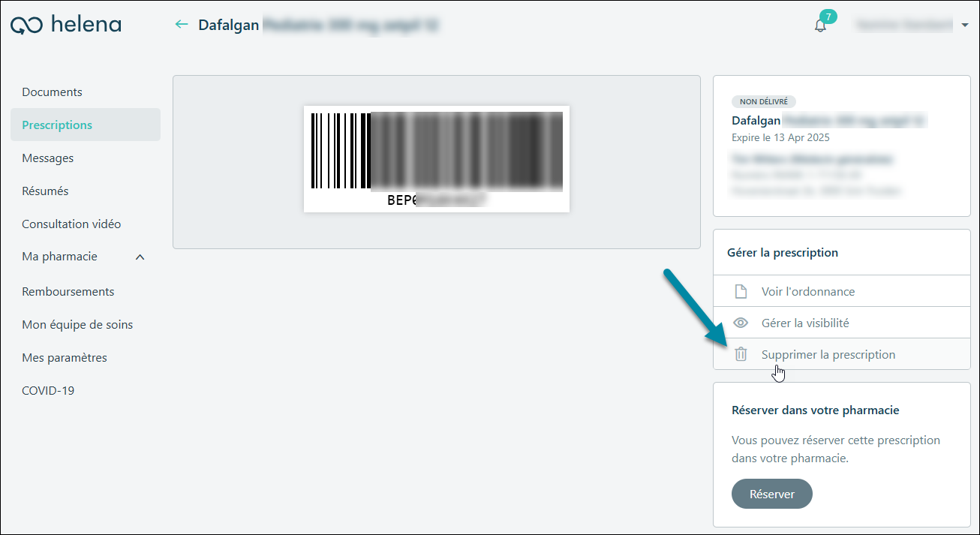Go back using the left arrow icon
The width and height of the screenshot is (980, 535).
(181, 25)
